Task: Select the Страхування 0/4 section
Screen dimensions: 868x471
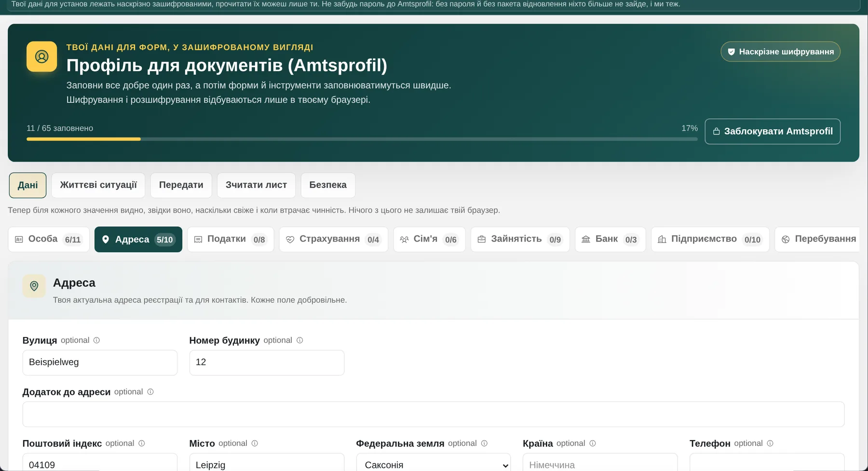Action: point(334,240)
